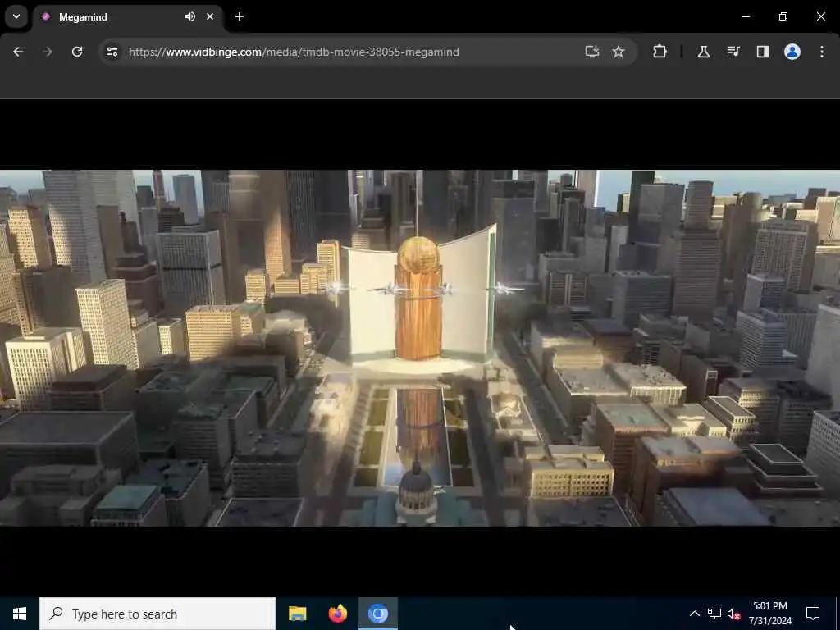Click the vidbinge.com URL address field
Image resolution: width=840 pixels, height=630 pixels.
coord(294,52)
